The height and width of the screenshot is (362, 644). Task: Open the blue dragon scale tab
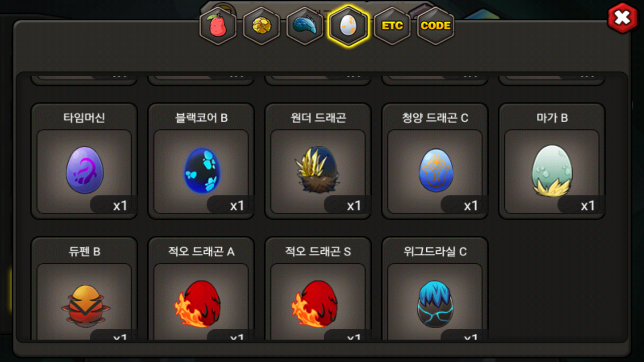tap(305, 26)
